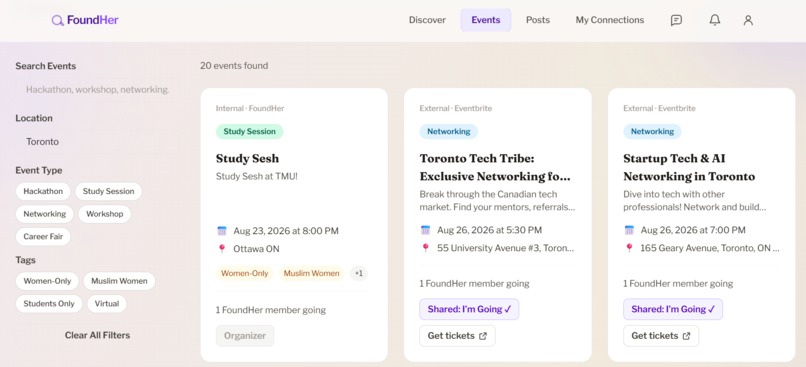The height and width of the screenshot is (367, 806).
Task: Click 'Internal · FoundHer' source label
Action: point(250,108)
